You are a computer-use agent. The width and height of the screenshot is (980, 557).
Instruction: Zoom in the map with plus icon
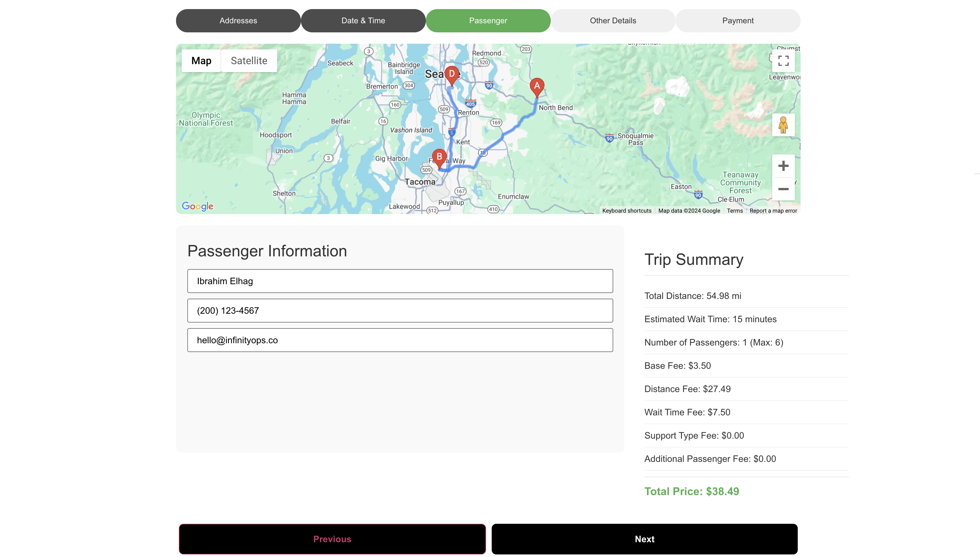[x=783, y=166]
